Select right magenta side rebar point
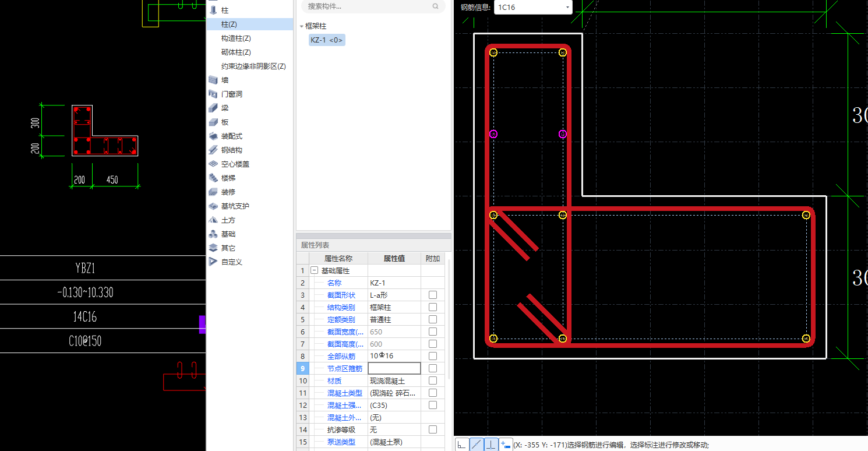The image size is (868, 451). 562,134
